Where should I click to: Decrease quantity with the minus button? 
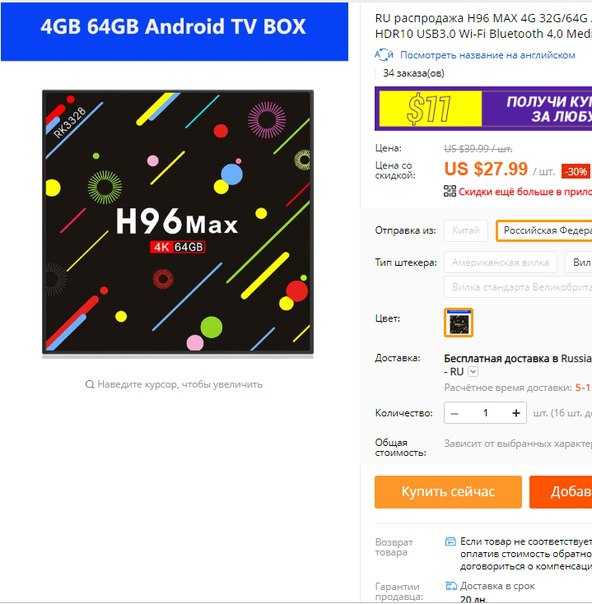454,413
